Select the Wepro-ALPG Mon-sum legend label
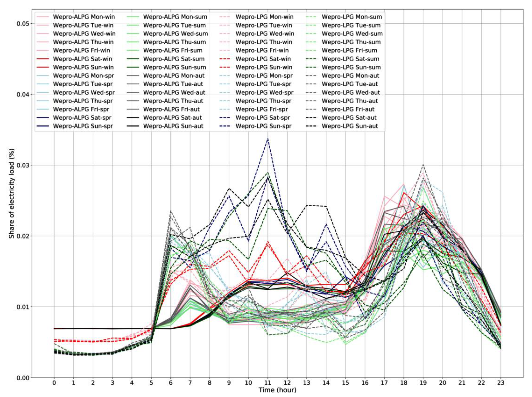This screenshot has height=397, width=532. tap(175, 17)
